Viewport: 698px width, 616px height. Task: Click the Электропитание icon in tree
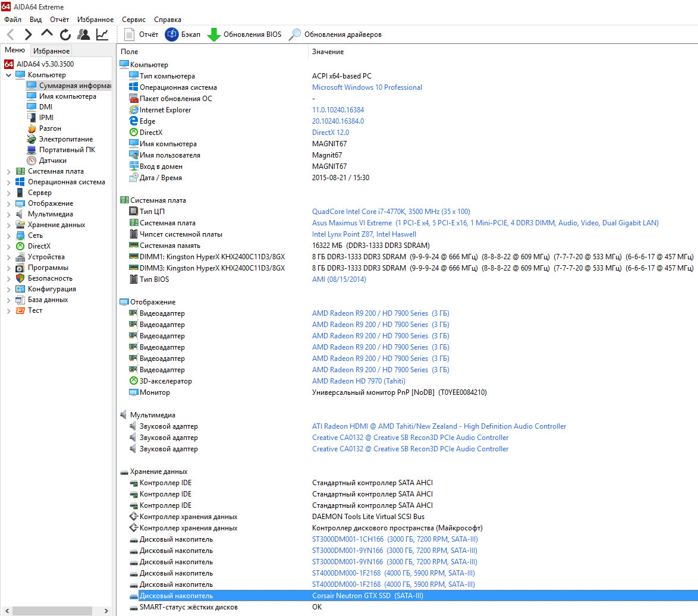pyautogui.click(x=32, y=139)
